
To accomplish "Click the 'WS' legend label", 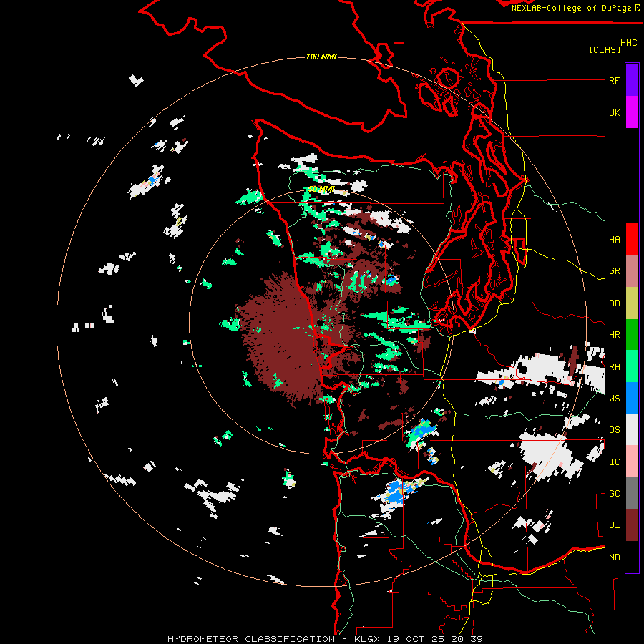I will [614, 398].
